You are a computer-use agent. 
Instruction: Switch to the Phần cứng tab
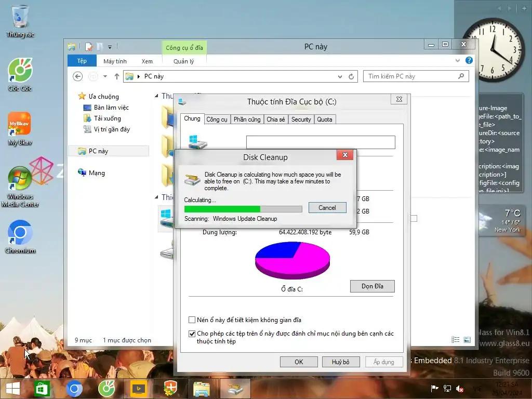[247, 119]
